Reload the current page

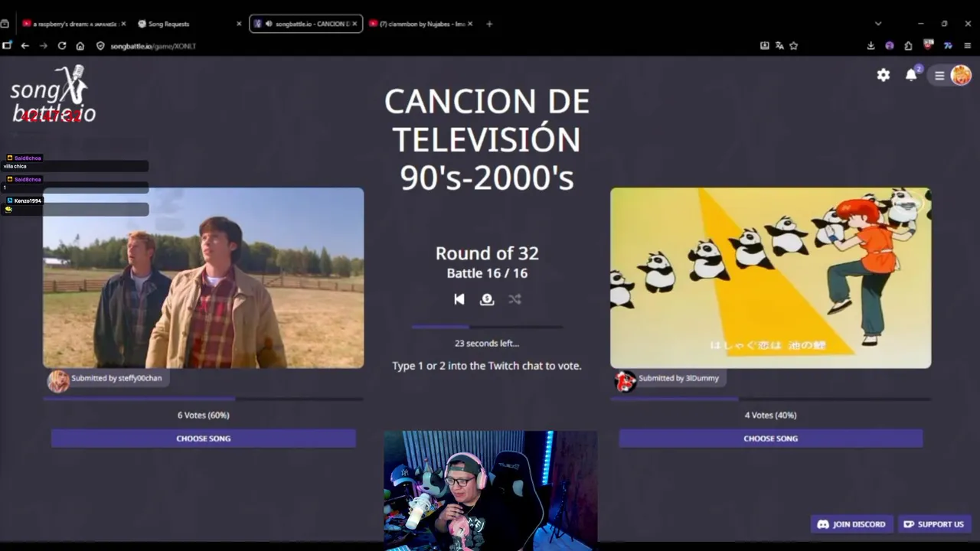click(62, 46)
